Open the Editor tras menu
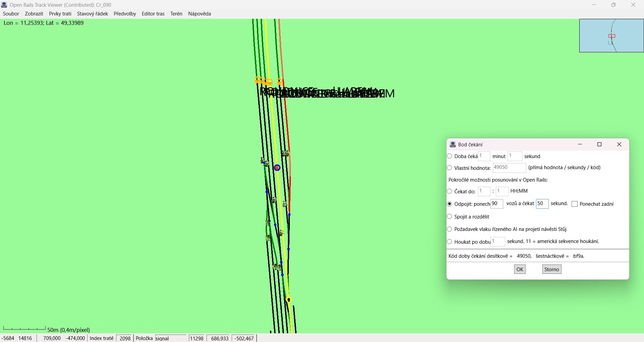 153,14
